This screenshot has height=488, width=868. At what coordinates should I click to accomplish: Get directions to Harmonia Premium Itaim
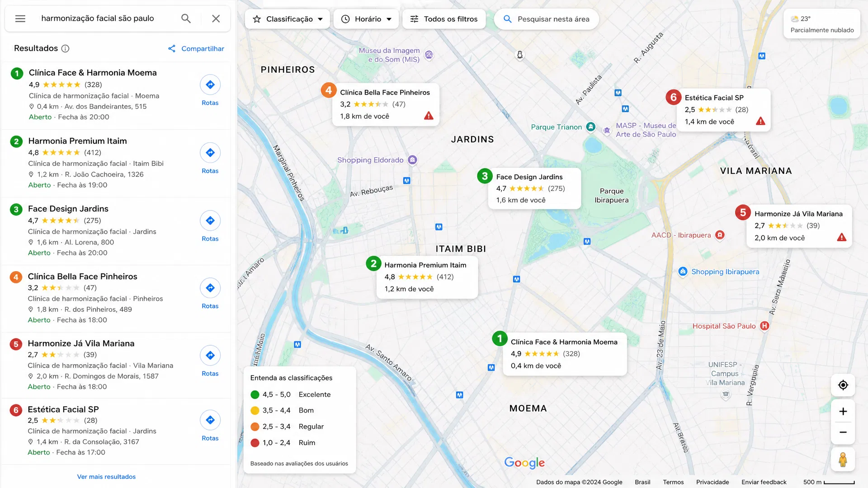pyautogui.click(x=210, y=153)
